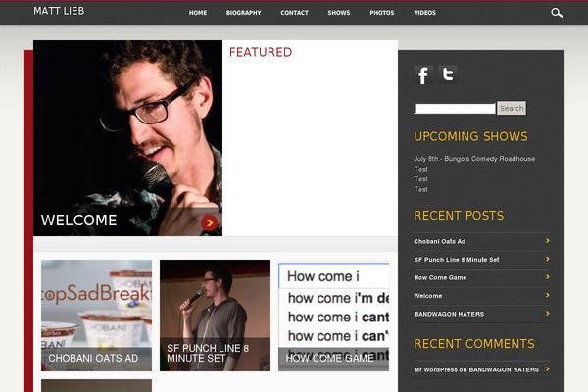This screenshot has width=588, height=392.
Task: Open the Contact page
Action: (294, 13)
